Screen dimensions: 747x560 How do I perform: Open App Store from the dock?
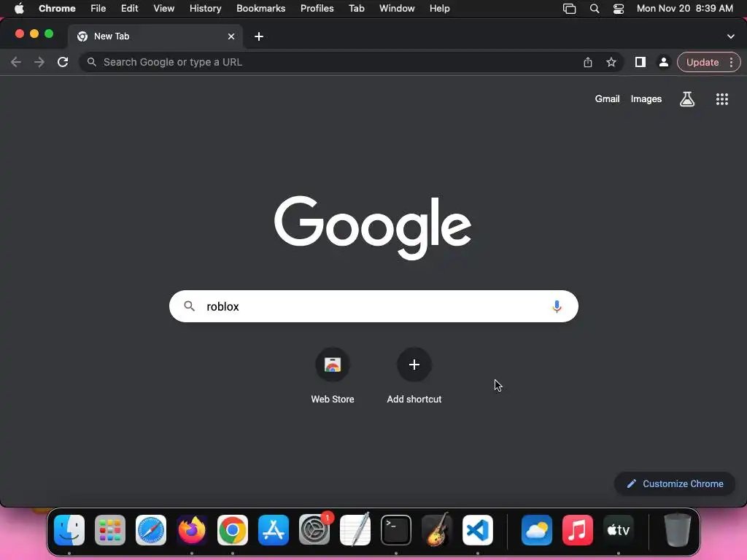pos(274,530)
